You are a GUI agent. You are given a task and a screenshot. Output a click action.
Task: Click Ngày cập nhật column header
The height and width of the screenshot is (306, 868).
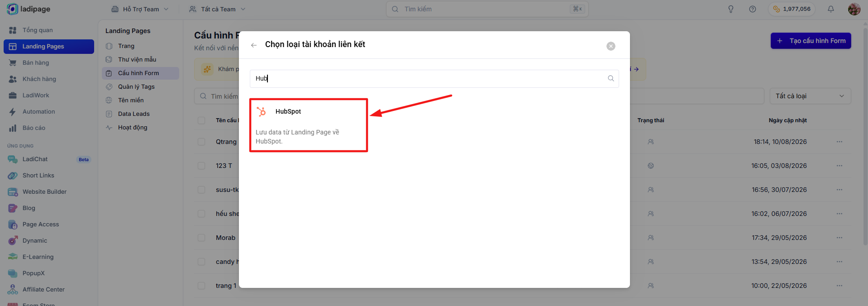tap(787, 120)
